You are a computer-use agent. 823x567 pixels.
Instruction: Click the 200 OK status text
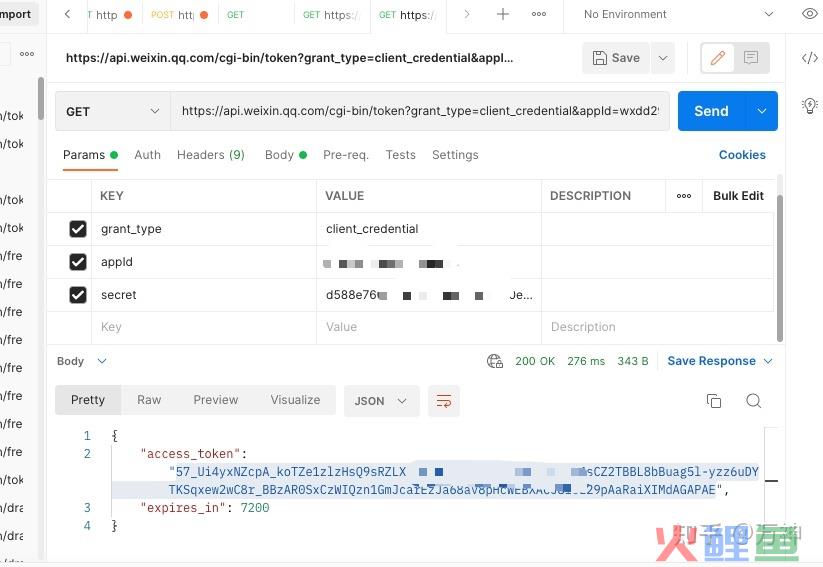point(535,361)
